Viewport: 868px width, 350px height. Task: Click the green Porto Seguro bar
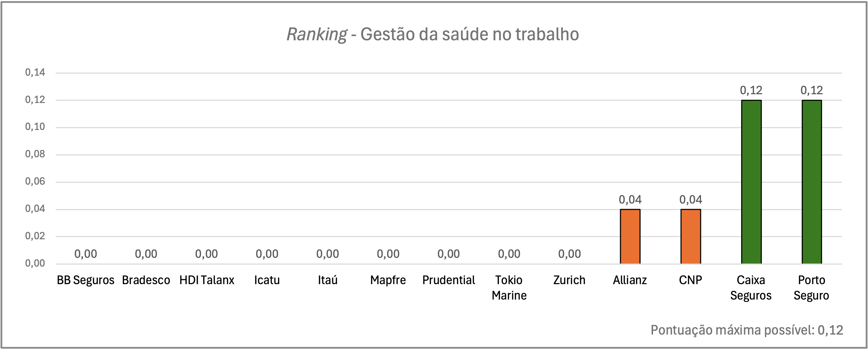(812, 182)
